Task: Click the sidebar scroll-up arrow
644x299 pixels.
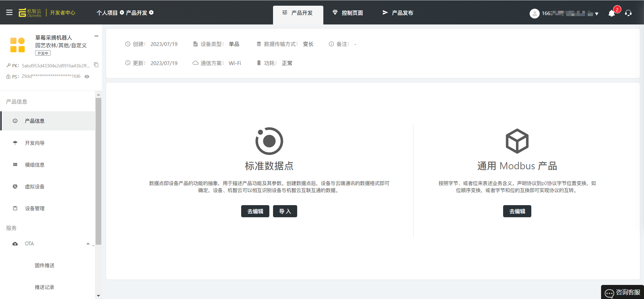Action: (x=99, y=95)
